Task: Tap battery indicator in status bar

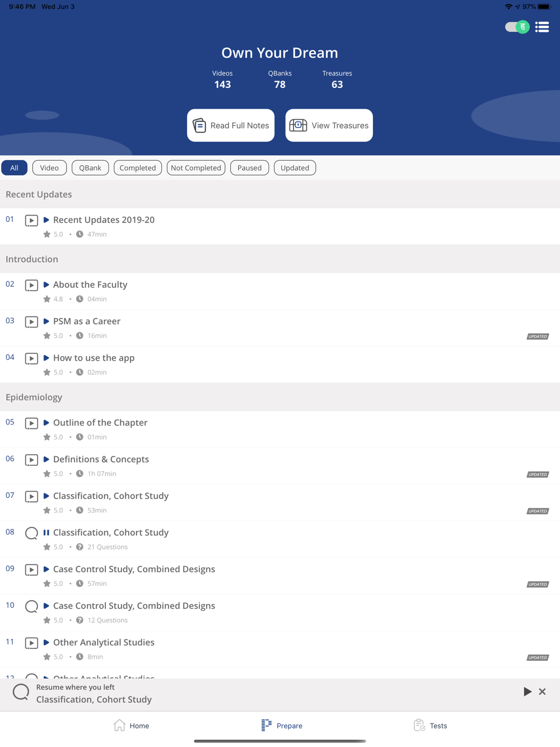Action: tap(544, 7)
